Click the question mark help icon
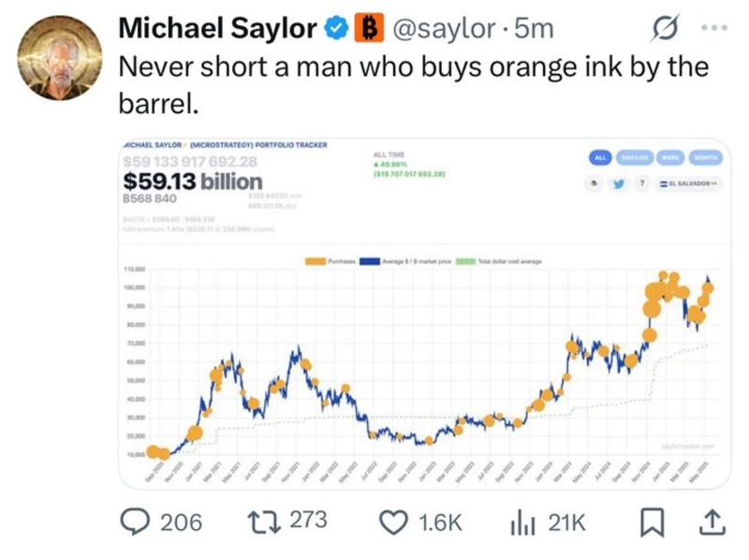 pyautogui.click(x=644, y=184)
